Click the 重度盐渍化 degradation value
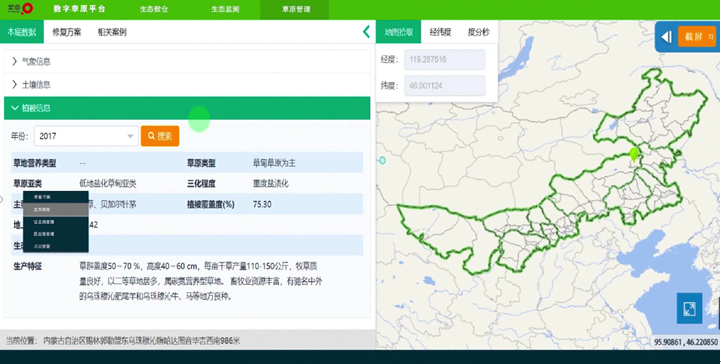Screen dimensions: 721x364 point(271,184)
